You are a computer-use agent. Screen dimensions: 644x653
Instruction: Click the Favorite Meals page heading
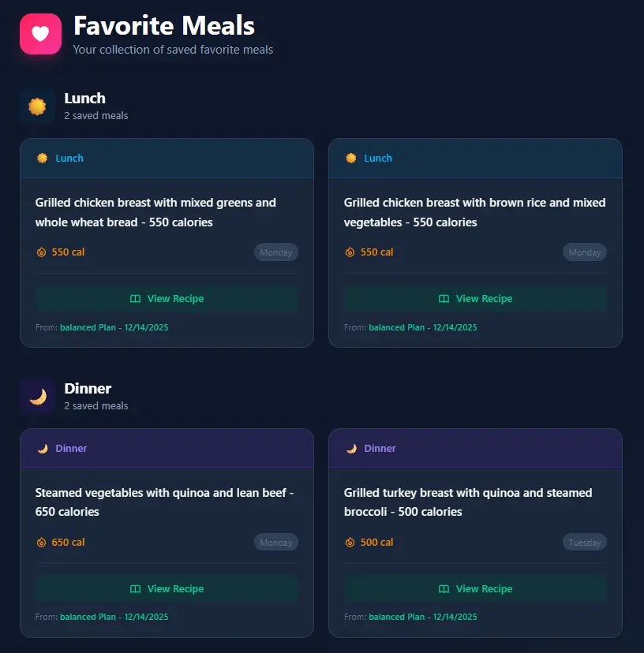pyautogui.click(x=164, y=26)
